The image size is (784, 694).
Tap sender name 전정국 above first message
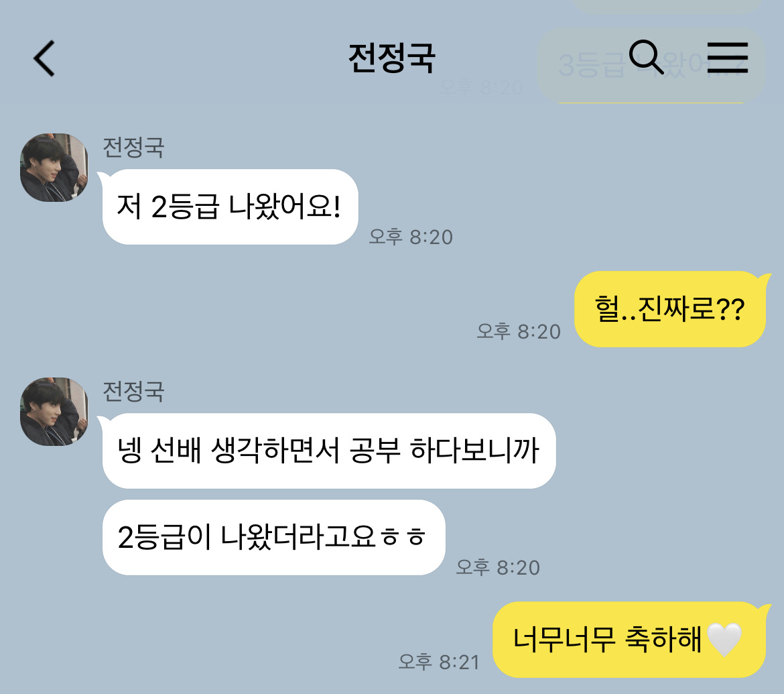tap(133, 148)
